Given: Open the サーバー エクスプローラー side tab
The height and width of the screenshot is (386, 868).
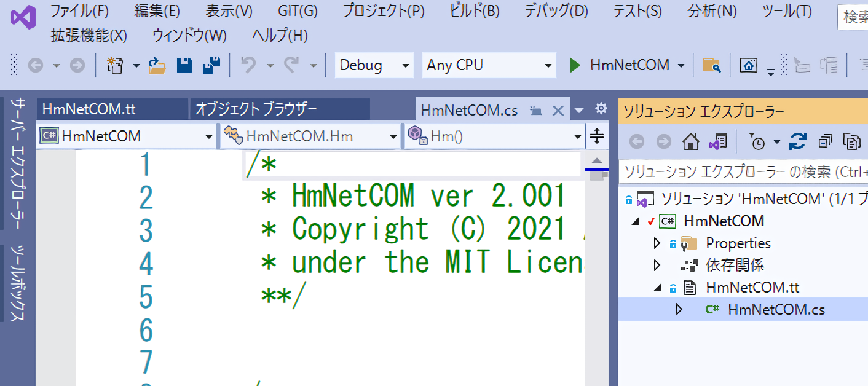Looking at the screenshot, I should (x=18, y=163).
